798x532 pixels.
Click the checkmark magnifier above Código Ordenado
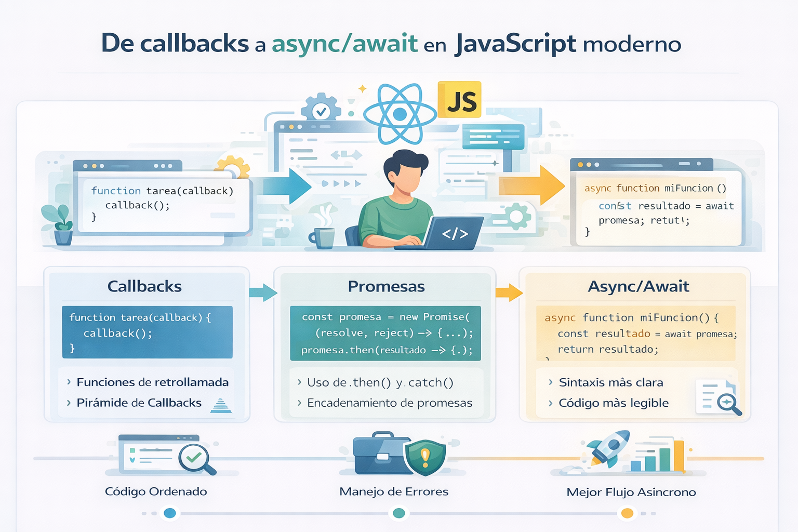point(196,459)
